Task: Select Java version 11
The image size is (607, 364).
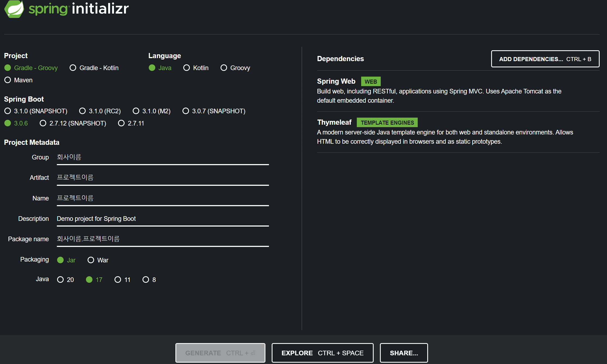Action: coord(118,280)
